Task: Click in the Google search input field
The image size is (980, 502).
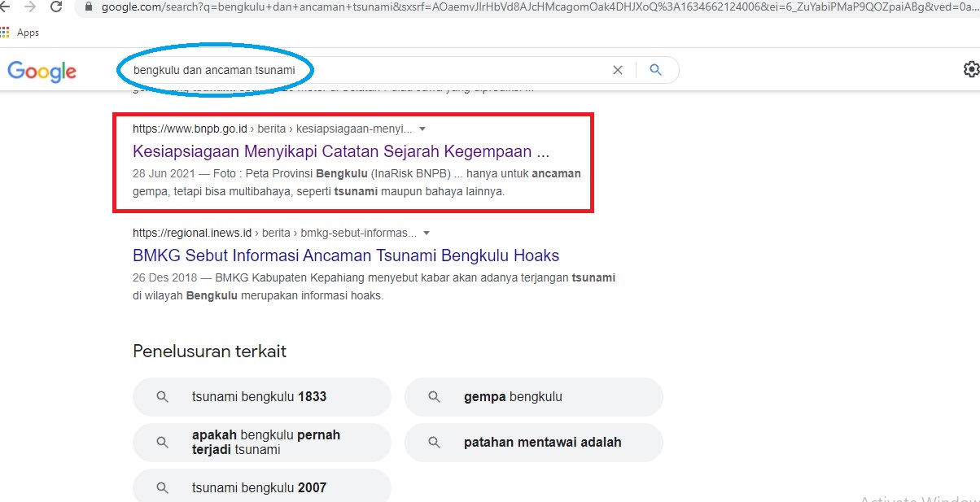Action: point(366,70)
